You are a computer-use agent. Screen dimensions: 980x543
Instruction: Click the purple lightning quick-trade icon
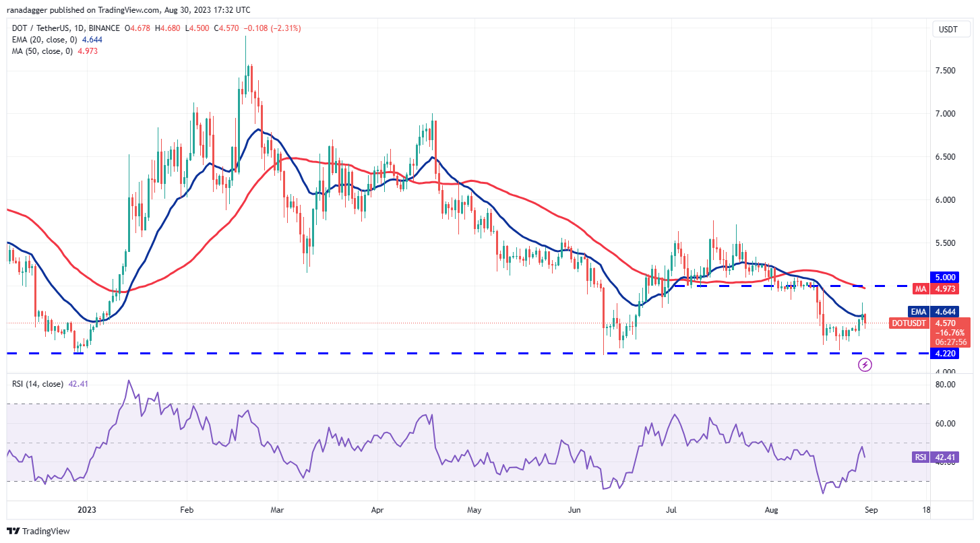(x=865, y=364)
